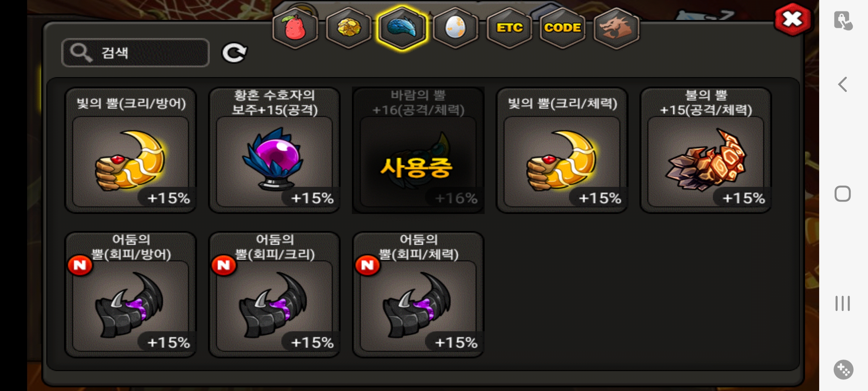Tap the Android recent apps button

click(843, 303)
